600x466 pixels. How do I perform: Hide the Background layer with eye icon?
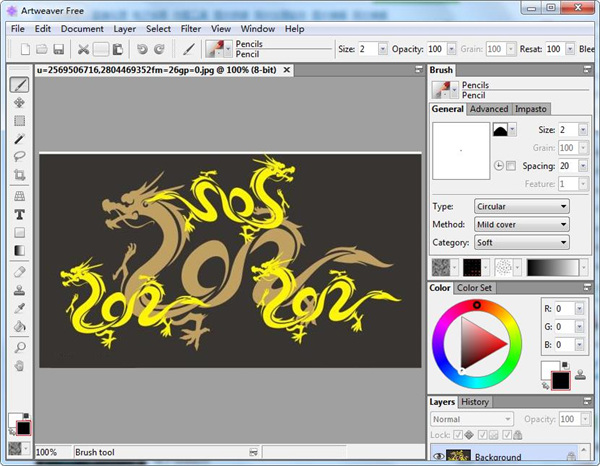438,457
